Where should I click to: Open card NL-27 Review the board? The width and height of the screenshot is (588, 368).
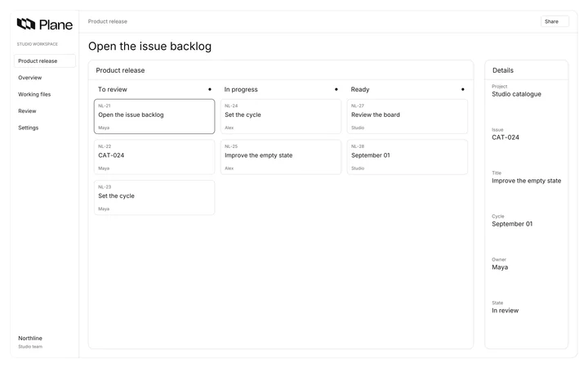pos(408,116)
